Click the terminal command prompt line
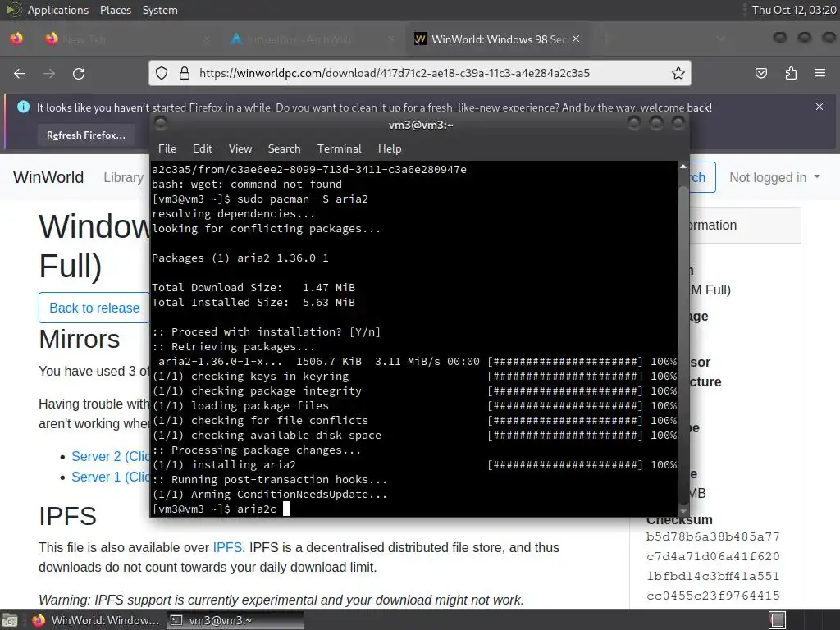This screenshot has width=840, height=630. [414, 509]
